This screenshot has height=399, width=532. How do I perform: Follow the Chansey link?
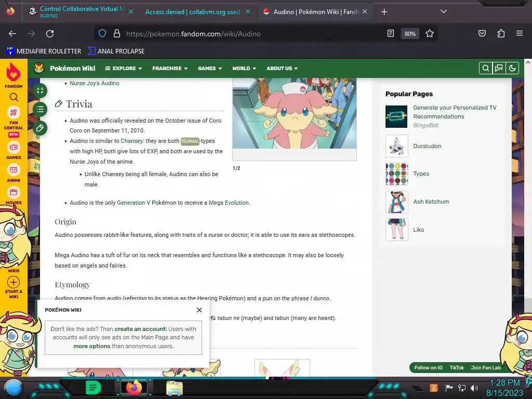[131, 141]
